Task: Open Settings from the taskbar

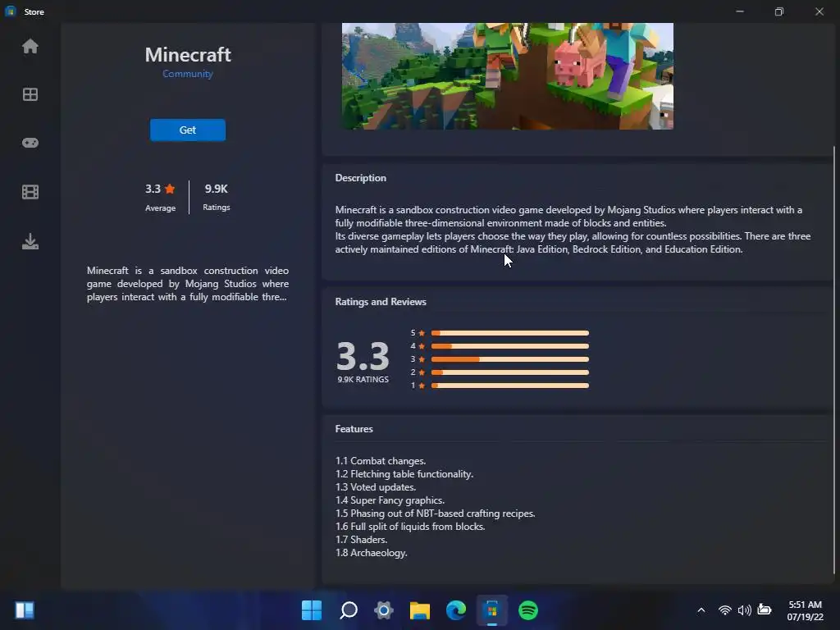Action: point(384,610)
